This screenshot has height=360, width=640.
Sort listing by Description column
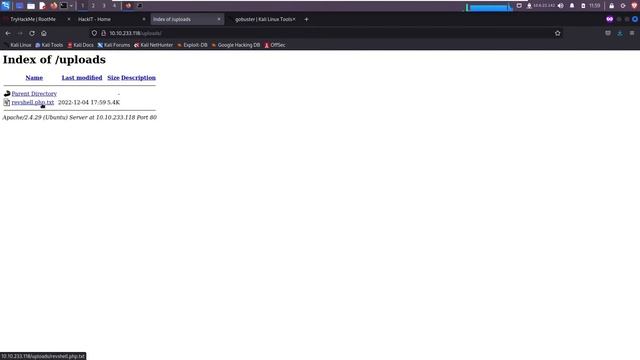(x=138, y=78)
